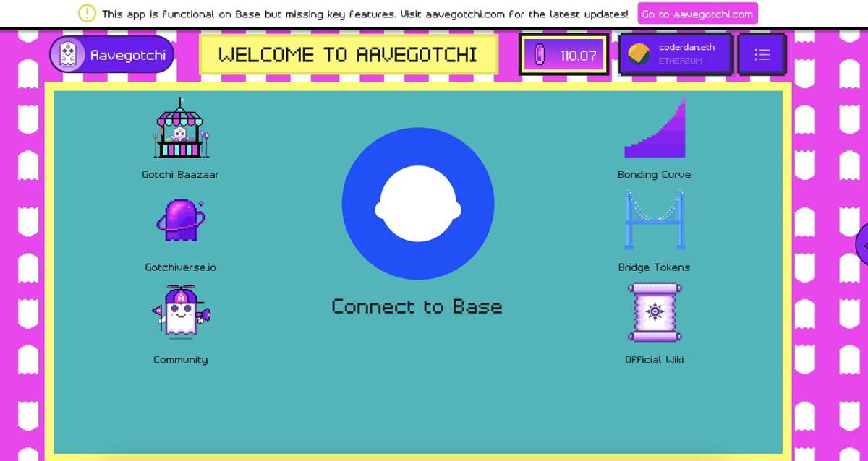Open the Gotchiverse.io purple planet ghost icon

[181, 220]
